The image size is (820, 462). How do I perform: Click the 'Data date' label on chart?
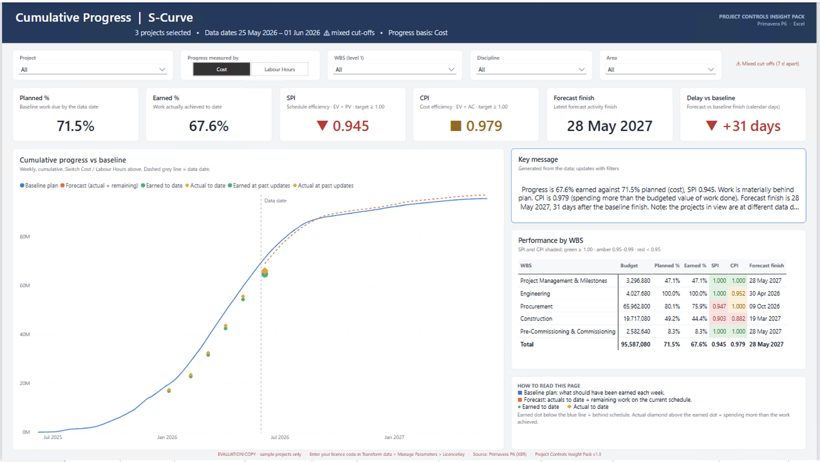click(x=275, y=200)
